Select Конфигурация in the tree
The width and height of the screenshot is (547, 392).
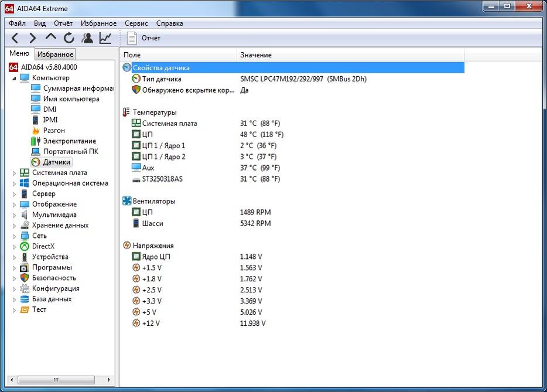56,288
